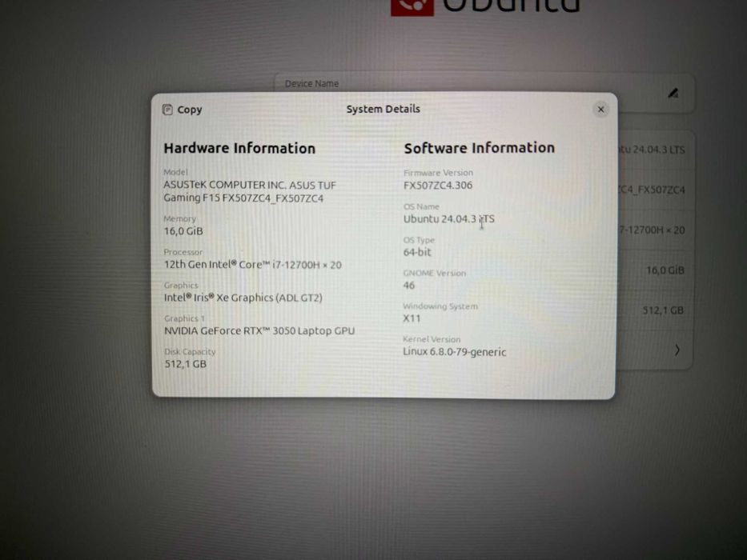Click the kernel version 'Linux 6.8.0-79-generic'
This screenshot has height=560, width=747.
tap(455, 352)
